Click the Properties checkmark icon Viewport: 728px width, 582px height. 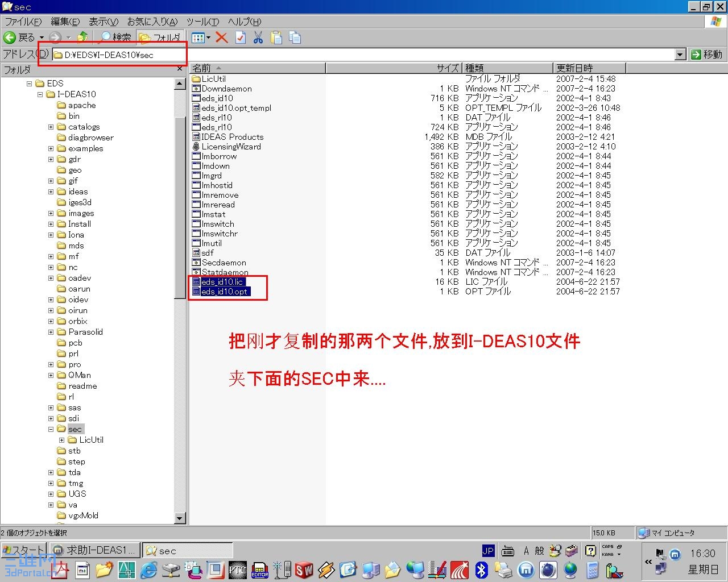click(x=241, y=38)
